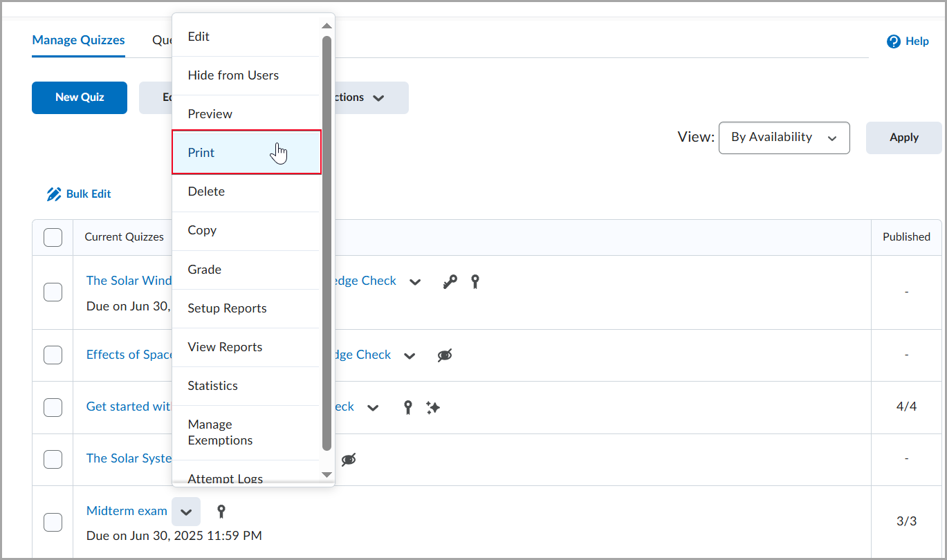
Task: Click the Apply button beside the view selector
Action: 903,138
